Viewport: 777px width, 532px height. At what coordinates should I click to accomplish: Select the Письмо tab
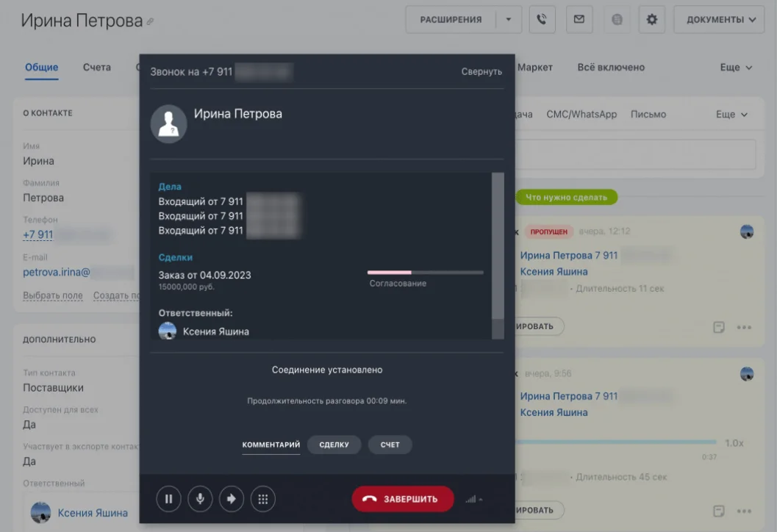tap(648, 115)
